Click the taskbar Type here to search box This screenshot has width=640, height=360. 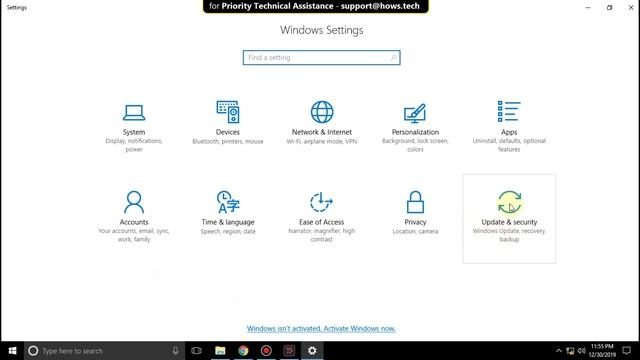(104, 351)
